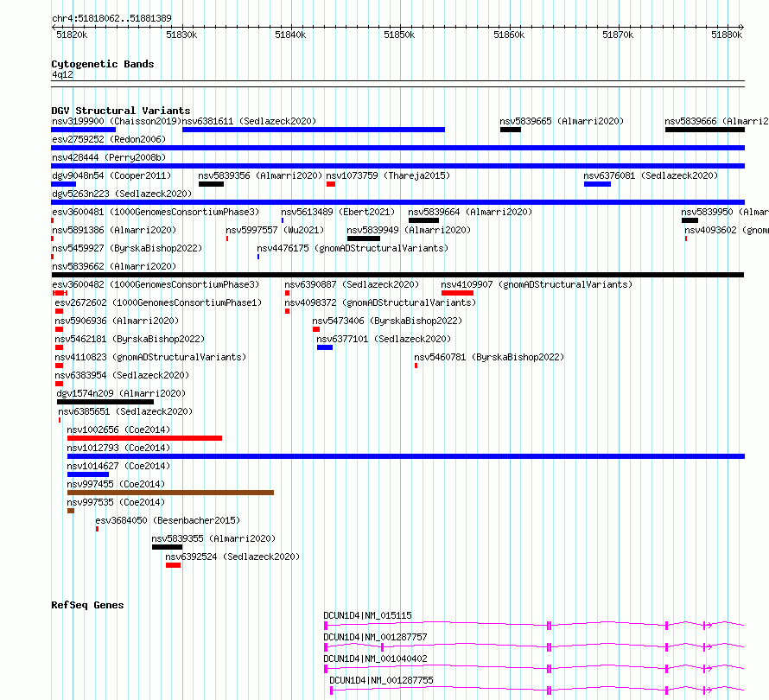
Task: Click the nsv5839662 (Almarri2020) label
Action: pyautogui.click(x=114, y=266)
